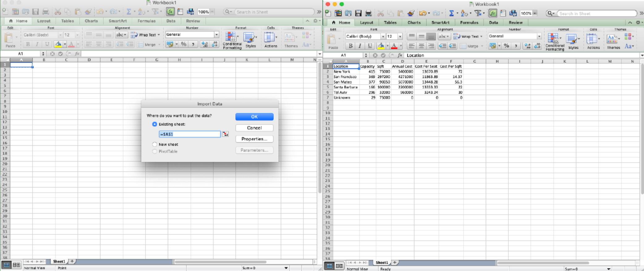Click Parameters... in Import Data dialog
644x271 pixels.
254,150
